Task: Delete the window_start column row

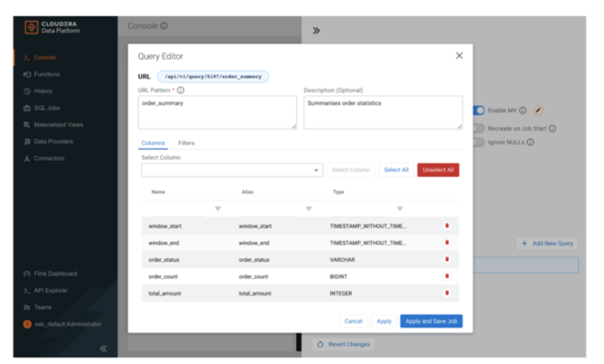Action: (446, 226)
